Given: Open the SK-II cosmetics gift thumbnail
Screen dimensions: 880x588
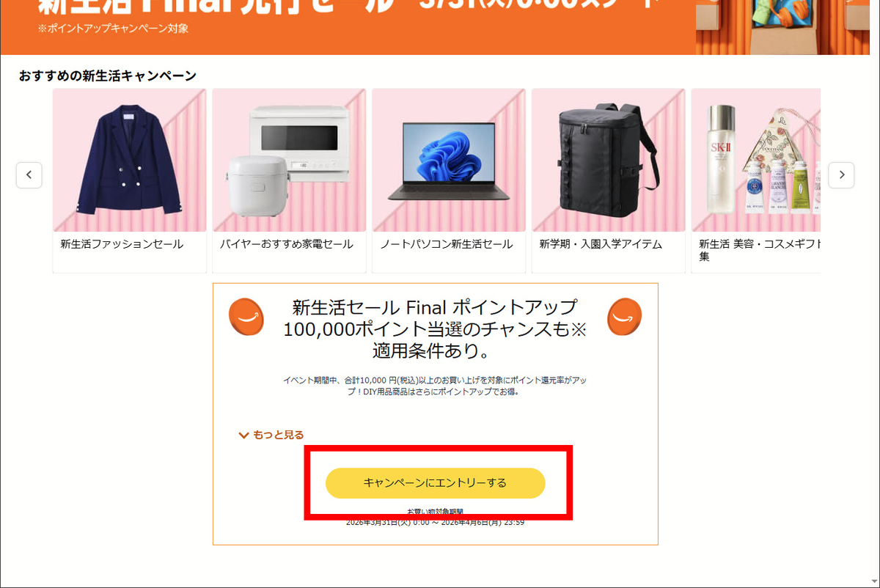Looking at the screenshot, I should click(x=756, y=160).
